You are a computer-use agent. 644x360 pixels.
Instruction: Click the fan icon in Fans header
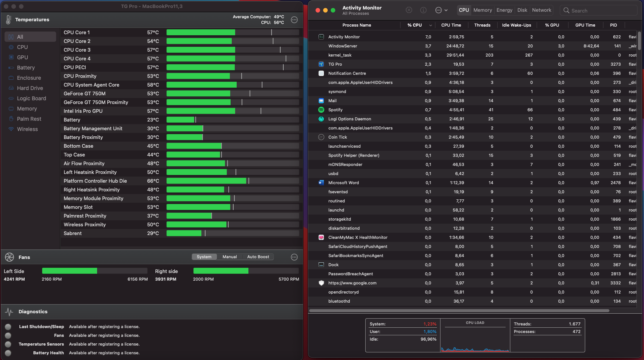point(9,257)
